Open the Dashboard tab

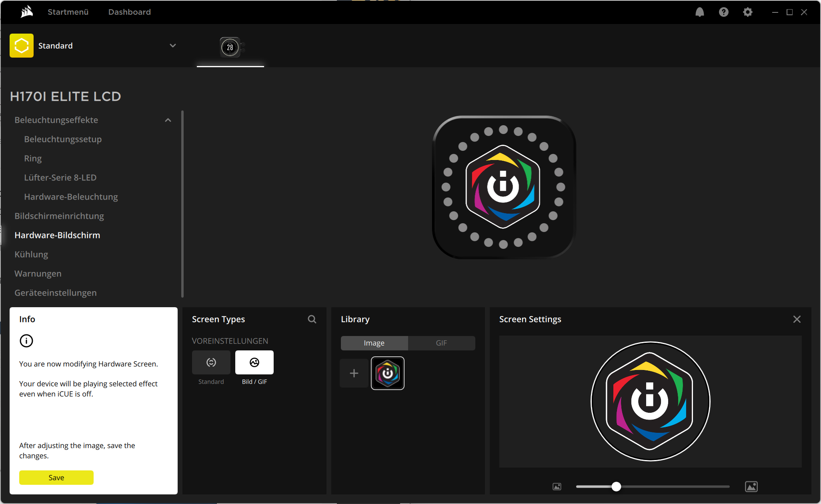[x=130, y=12]
